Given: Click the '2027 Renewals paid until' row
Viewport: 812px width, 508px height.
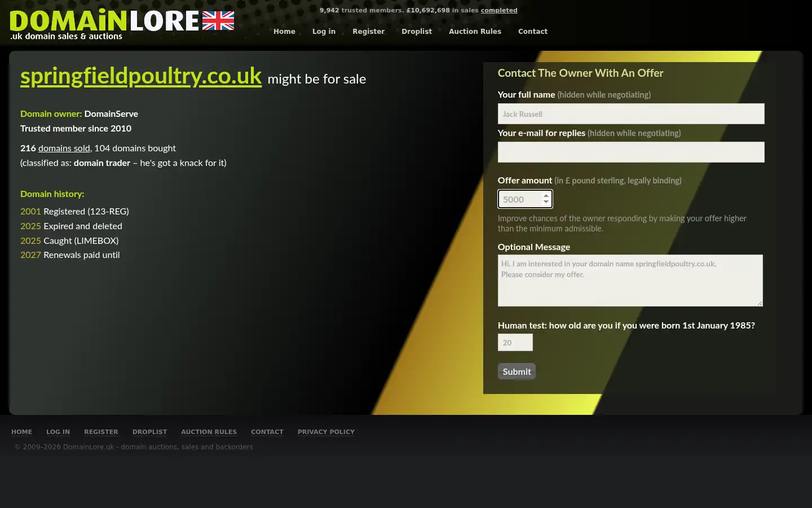Looking at the screenshot, I should [x=70, y=255].
